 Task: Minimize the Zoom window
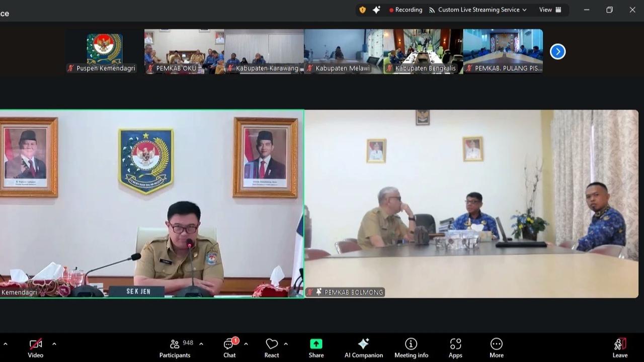click(587, 10)
